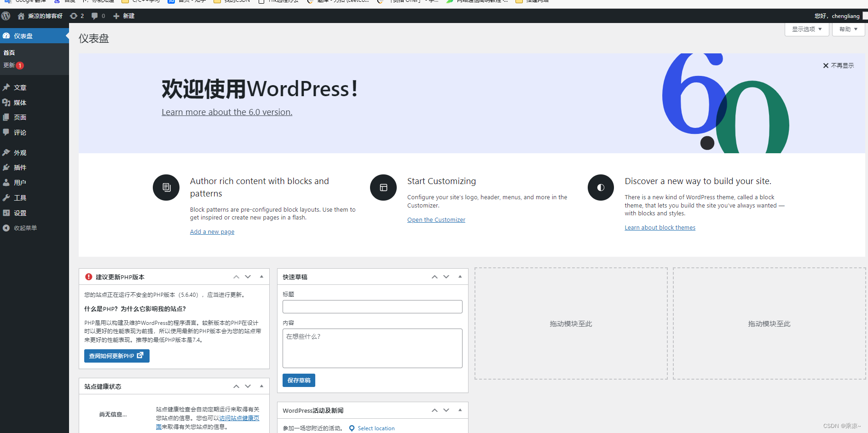This screenshot has width=868, height=433.
Task: Click the user greeting chengliang
Action: [837, 16]
